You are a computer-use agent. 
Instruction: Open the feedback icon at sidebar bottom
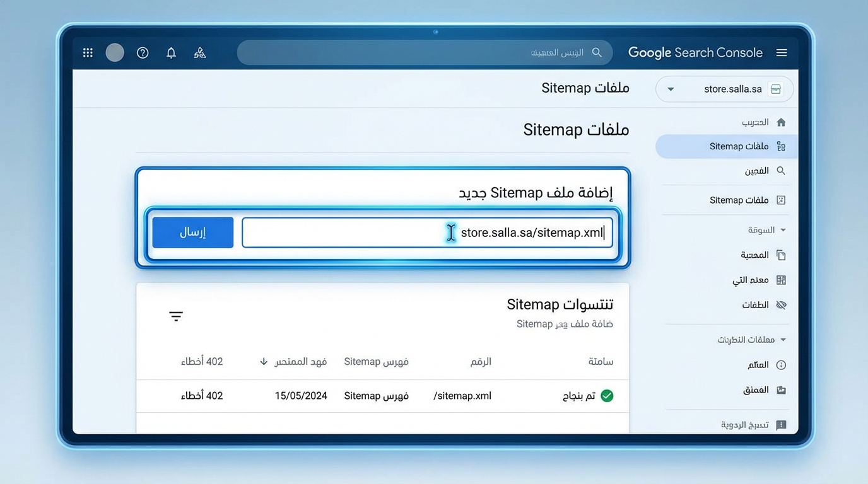(x=781, y=425)
